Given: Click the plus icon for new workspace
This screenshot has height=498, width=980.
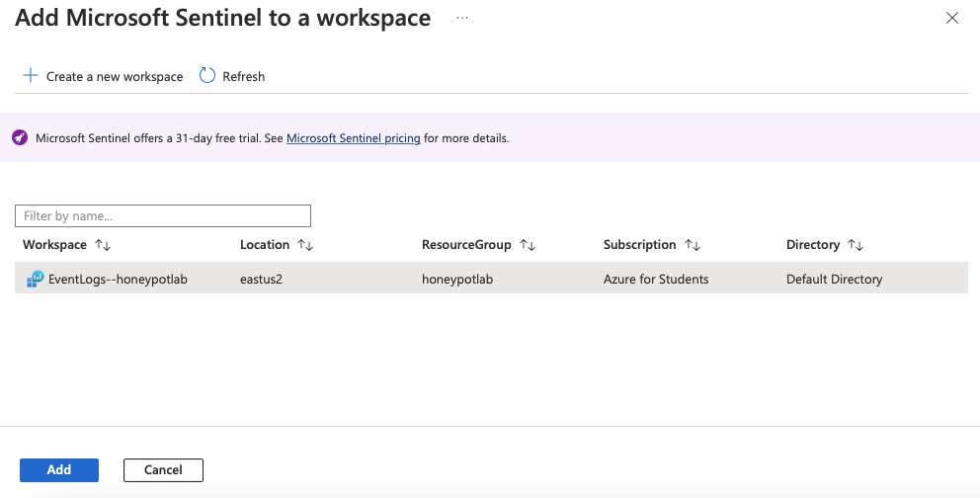Looking at the screenshot, I should click(31, 76).
